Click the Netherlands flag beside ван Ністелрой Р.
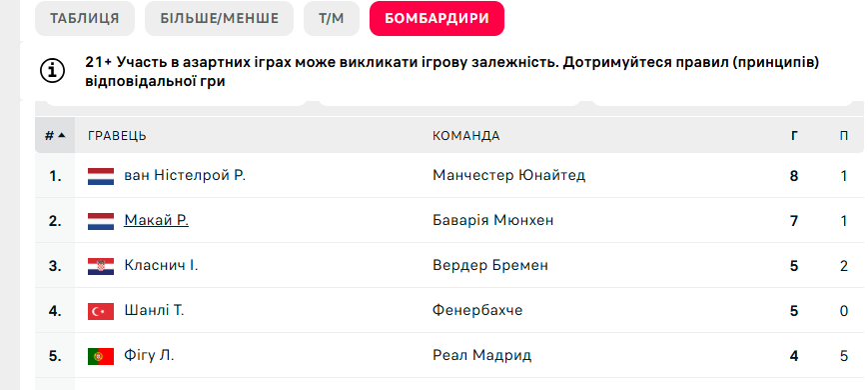The width and height of the screenshot is (868, 390). 101,176
